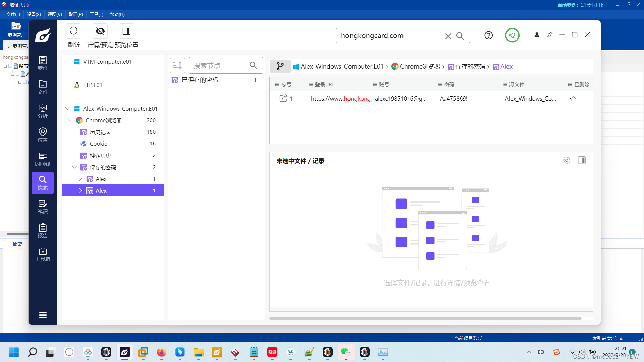Image resolution: width=644 pixels, height=362 pixels.
Task: Click the 保存的密码 breadcrumb link
Action: [470, 66]
